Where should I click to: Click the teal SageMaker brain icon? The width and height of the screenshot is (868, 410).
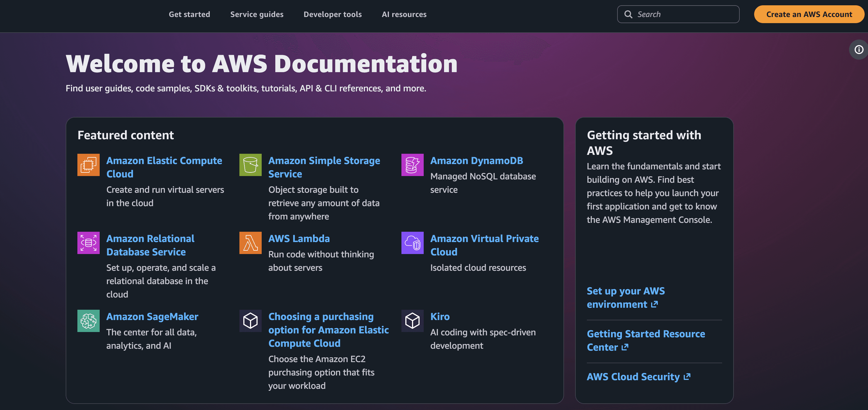[88, 321]
